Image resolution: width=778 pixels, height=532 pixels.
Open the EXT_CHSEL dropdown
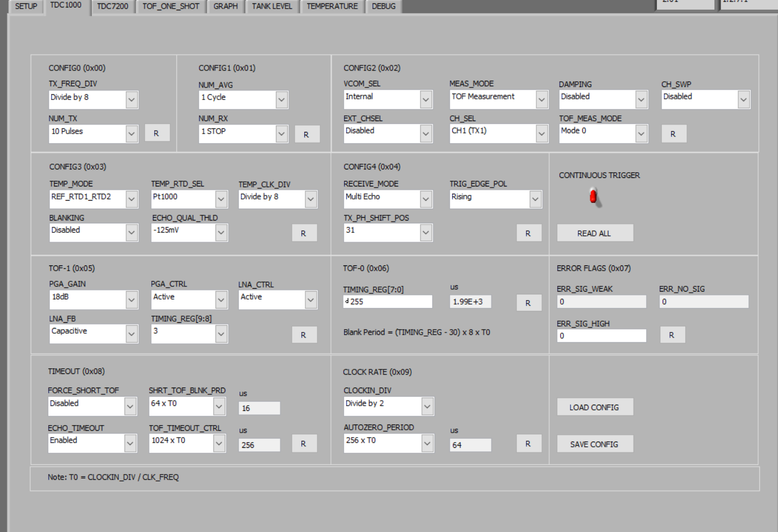point(388,134)
